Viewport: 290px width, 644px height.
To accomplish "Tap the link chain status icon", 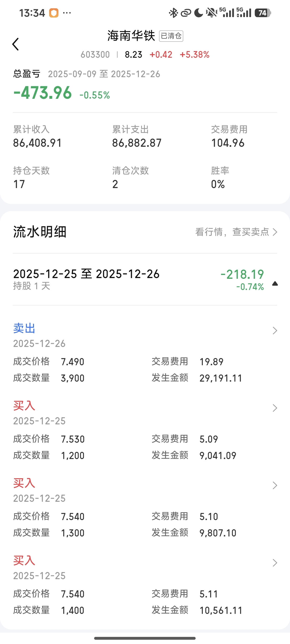I will click(186, 13).
